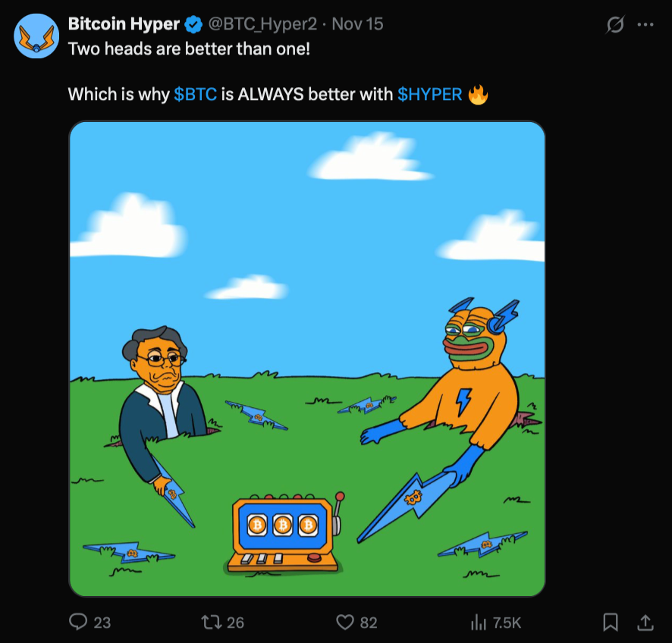The width and height of the screenshot is (672, 643).
Task: Bookmark this post
Action: [x=610, y=622]
